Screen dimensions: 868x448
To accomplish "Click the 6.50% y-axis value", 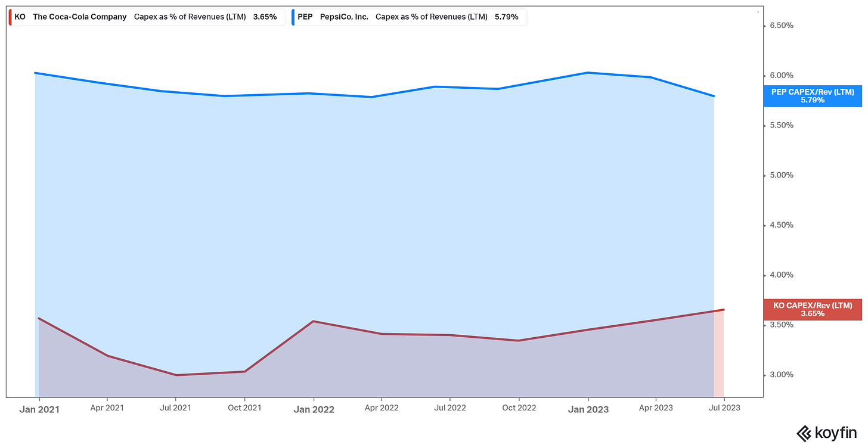I will coord(780,26).
